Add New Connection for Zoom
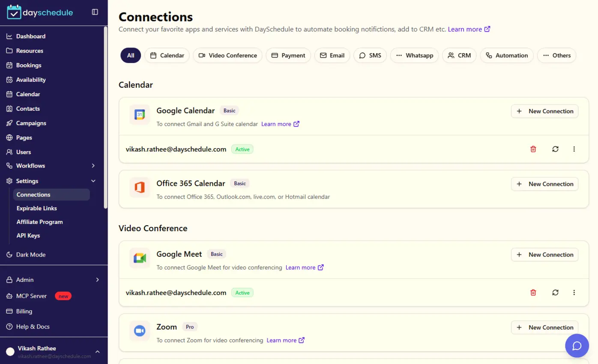Screen dimensions: 598x364 544,327
